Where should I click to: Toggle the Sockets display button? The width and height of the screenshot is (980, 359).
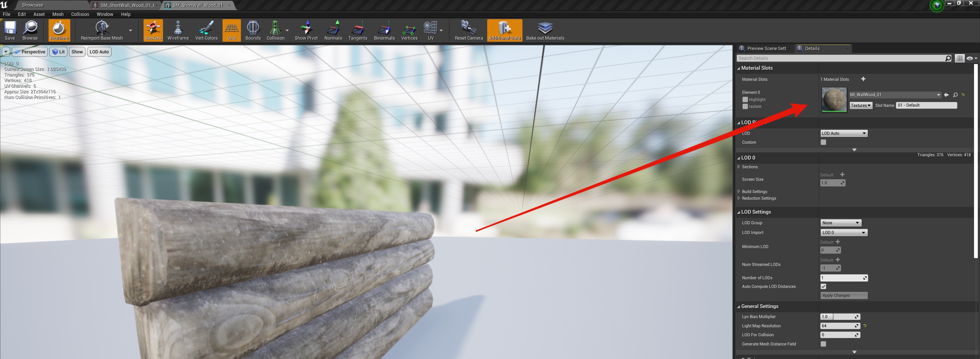click(x=153, y=30)
